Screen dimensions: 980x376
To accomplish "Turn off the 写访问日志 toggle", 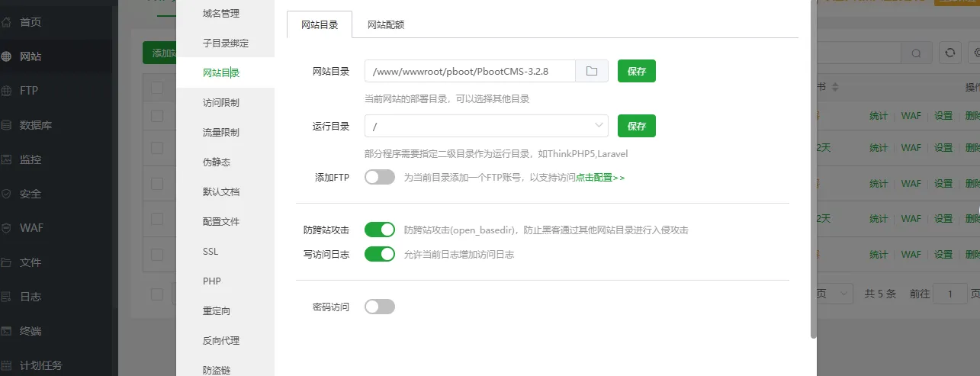I will [x=380, y=254].
